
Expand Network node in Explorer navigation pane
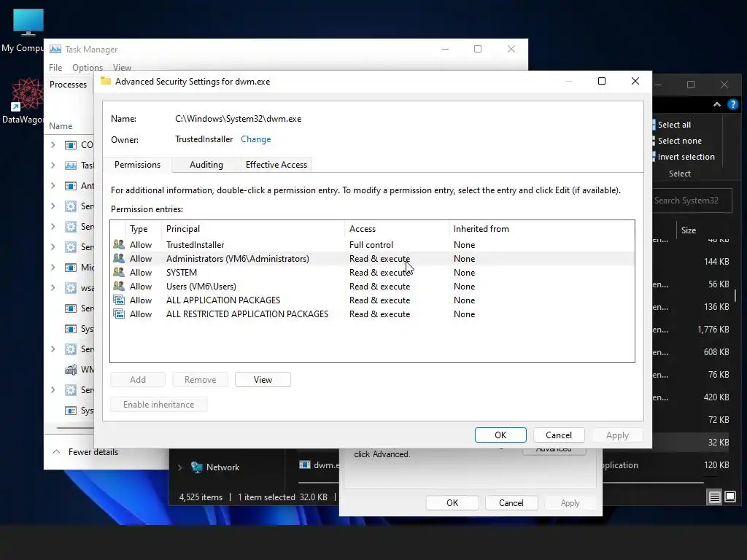coord(180,467)
